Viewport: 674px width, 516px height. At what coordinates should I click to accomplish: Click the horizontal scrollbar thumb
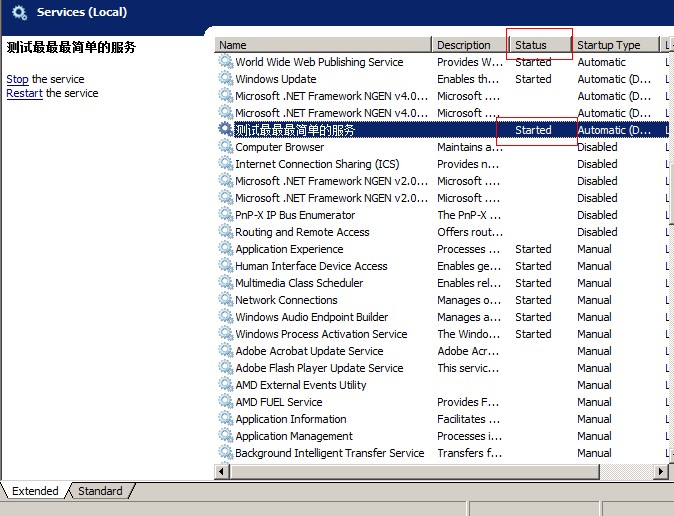[x=414, y=472]
